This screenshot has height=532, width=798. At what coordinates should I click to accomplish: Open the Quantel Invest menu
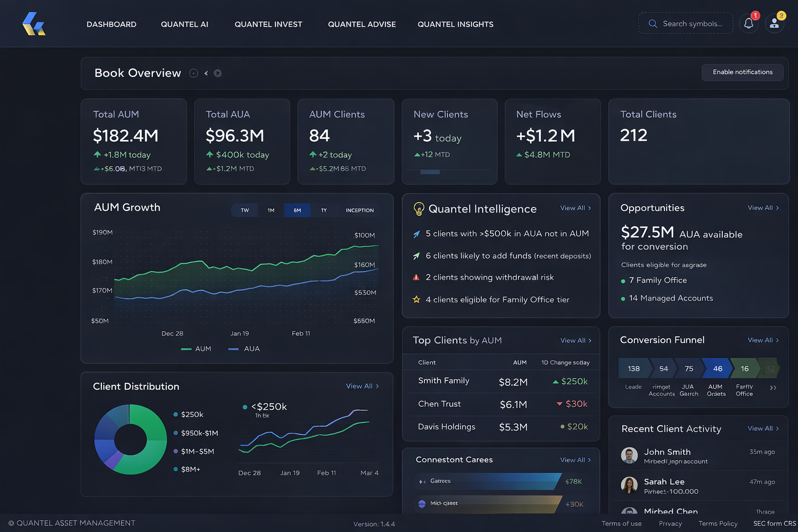(x=268, y=24)
